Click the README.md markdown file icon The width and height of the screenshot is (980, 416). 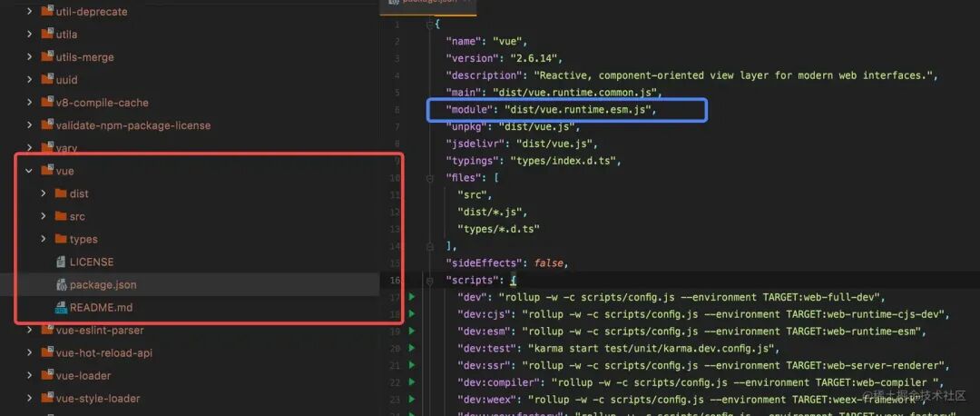pyautogui.click(x=61, y=307)
